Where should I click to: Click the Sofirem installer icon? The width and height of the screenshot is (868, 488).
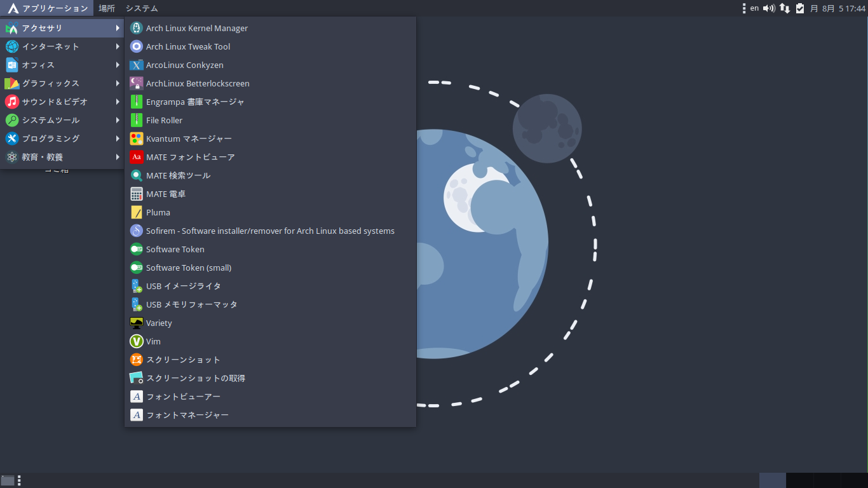(x=136, y=231)
